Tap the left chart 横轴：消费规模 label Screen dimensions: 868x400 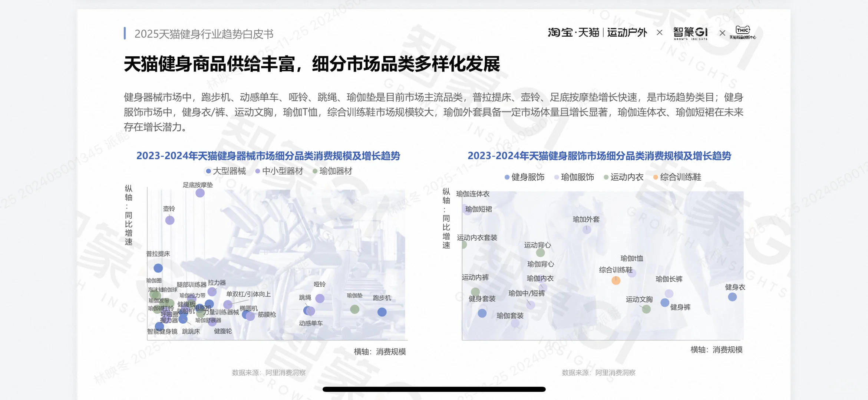[x=380, y=351]
